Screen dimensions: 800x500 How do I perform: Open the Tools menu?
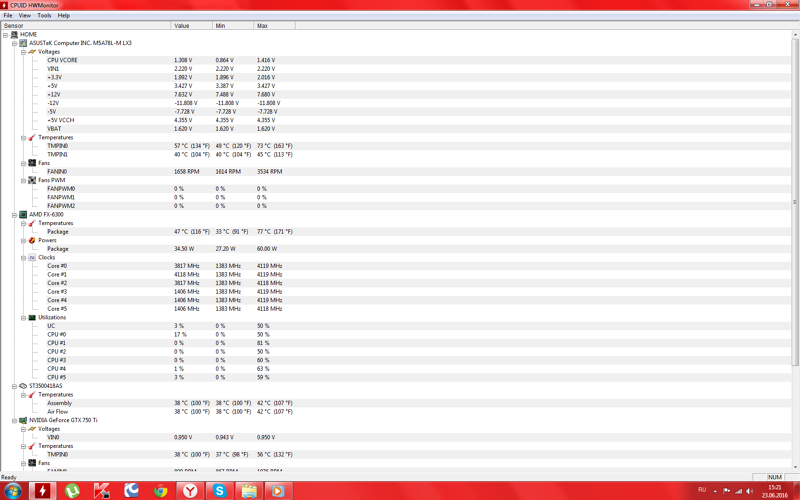[x=44, y=15]
